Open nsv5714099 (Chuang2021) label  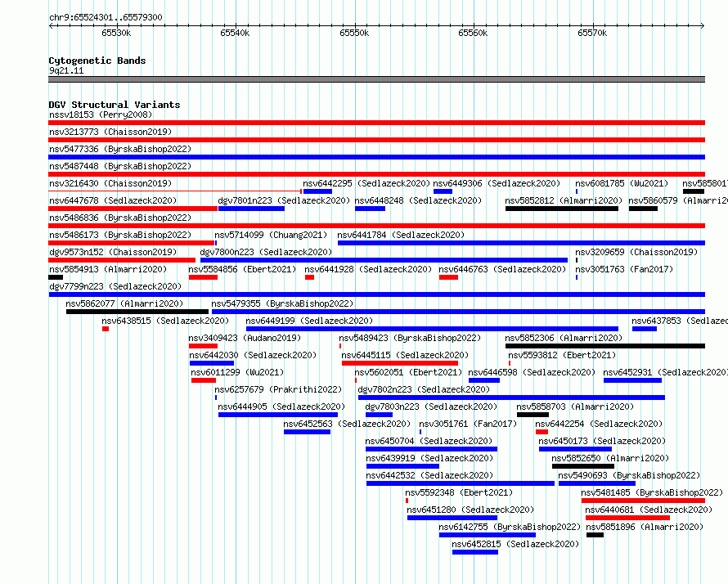[271, 235]
